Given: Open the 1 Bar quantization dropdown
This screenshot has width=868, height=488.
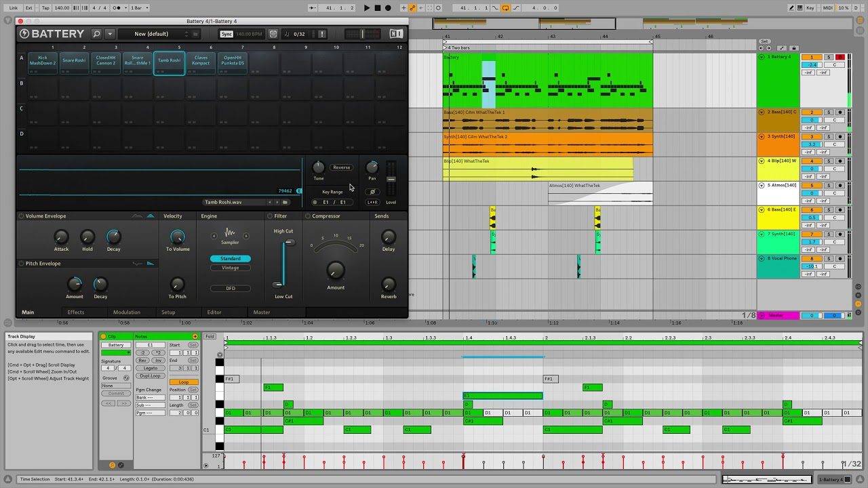Looking at the screenshot, I should point(138,8).
